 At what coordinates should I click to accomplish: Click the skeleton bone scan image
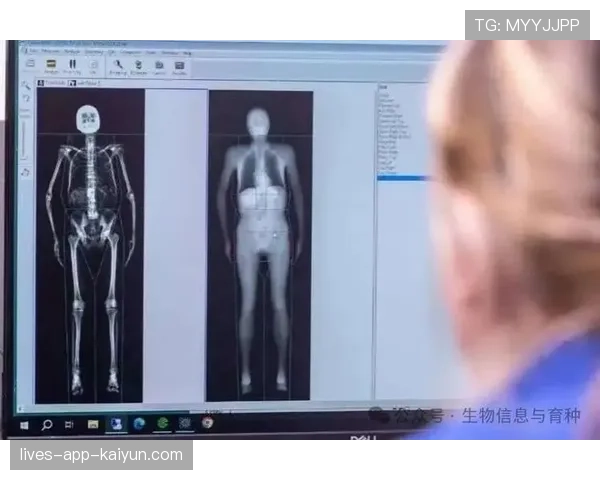click(x=90, y=246)
